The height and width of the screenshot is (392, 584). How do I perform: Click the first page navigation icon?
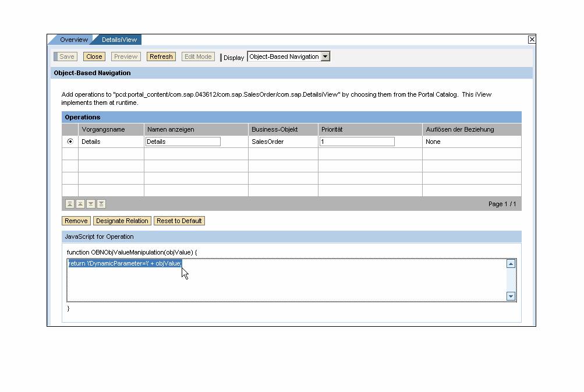[70, 204]
